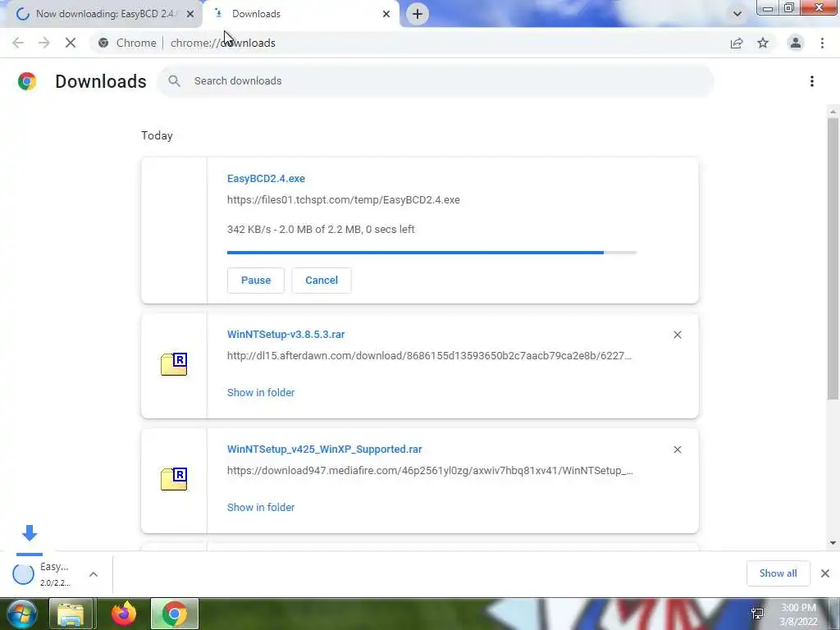The width and height of the screenshot is (840, 630).
Task: Open the WinNTSetup_v425_WinXP_Supported.rar link
Action: pos(325,450)
